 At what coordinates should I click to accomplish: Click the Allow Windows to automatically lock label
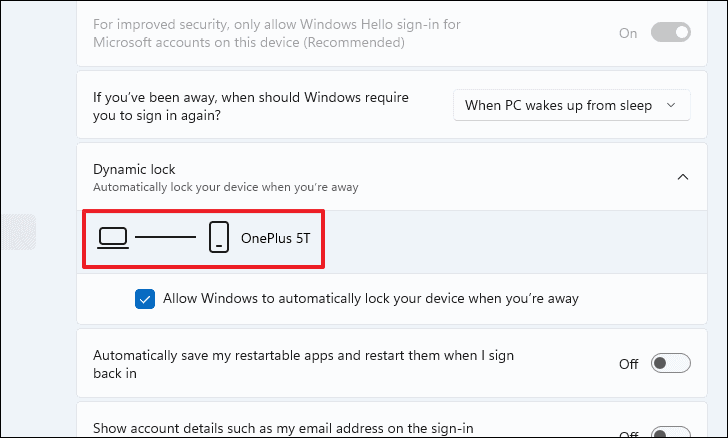370,299
